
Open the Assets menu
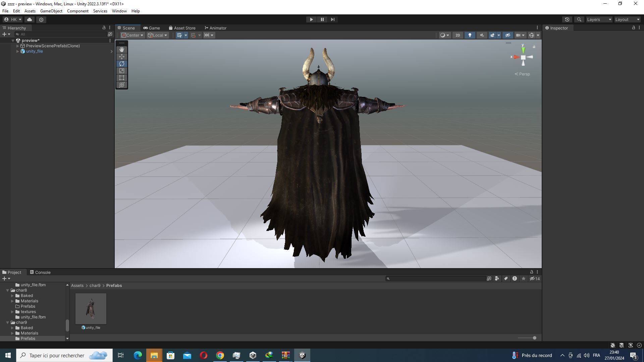point(30,11)
